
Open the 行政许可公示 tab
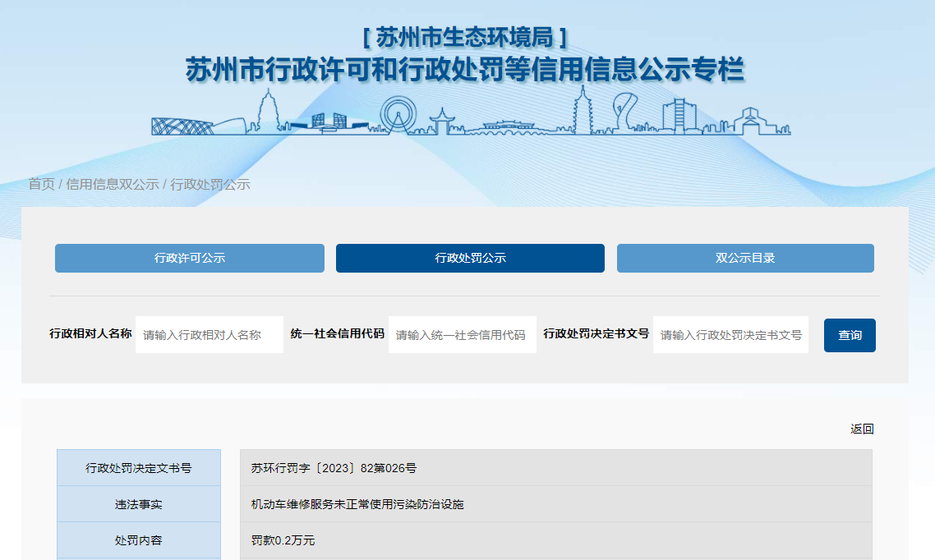[190, 258]
